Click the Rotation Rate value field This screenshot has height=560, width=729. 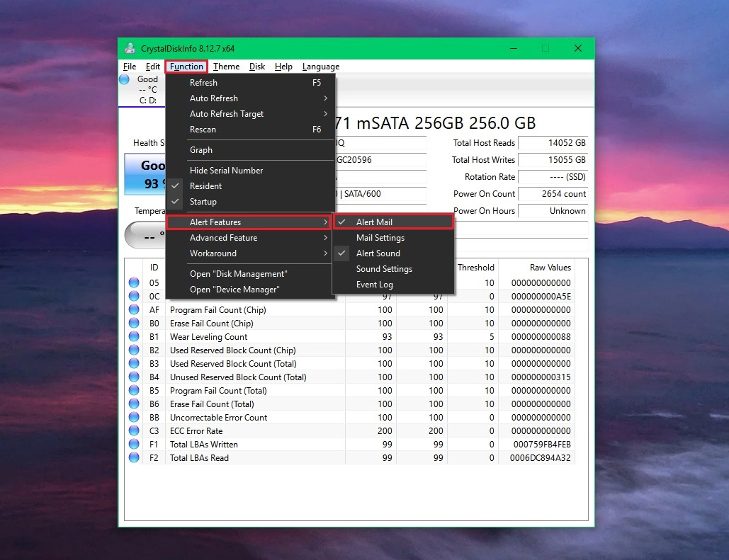(553, 177)
